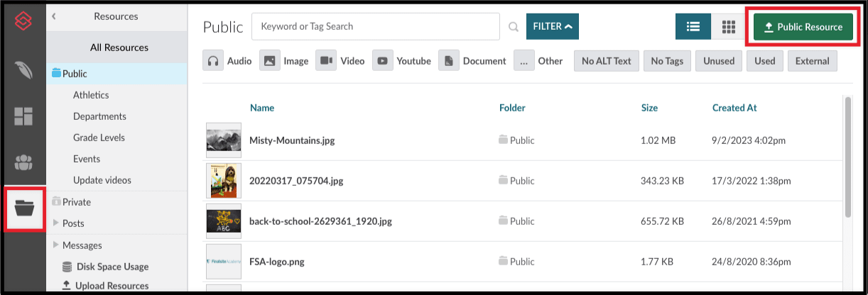Open 20220317_075704.jpg thumbnail
Image resolution: width=868 pixels, height=295 pixels.
click(224, 181)
